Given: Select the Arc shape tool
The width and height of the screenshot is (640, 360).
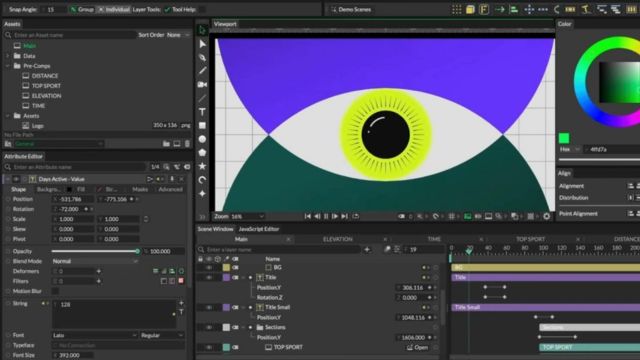Looking at the screenshot, I should tap(202, 180).
